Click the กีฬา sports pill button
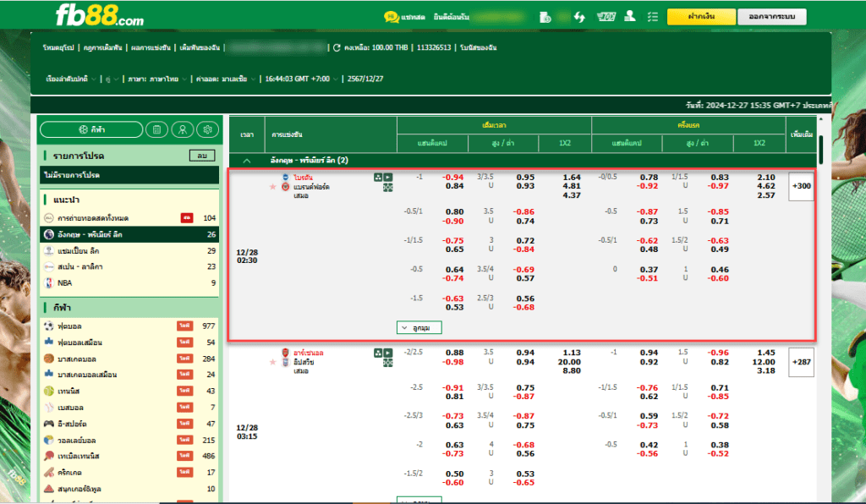Image resolution: width=866 pixels, height=504 pixels. point(91,129)
